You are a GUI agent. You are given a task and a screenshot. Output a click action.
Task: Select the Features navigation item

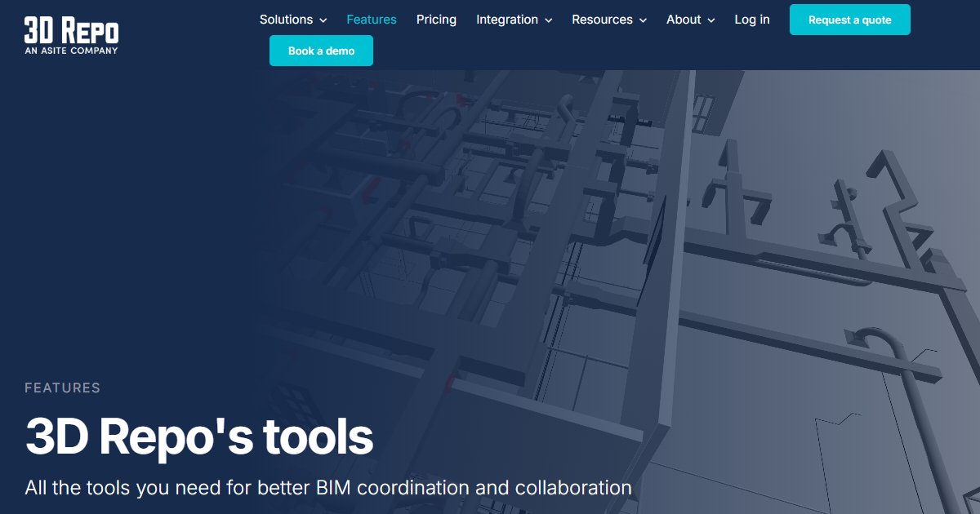click(x=372, y=19)
